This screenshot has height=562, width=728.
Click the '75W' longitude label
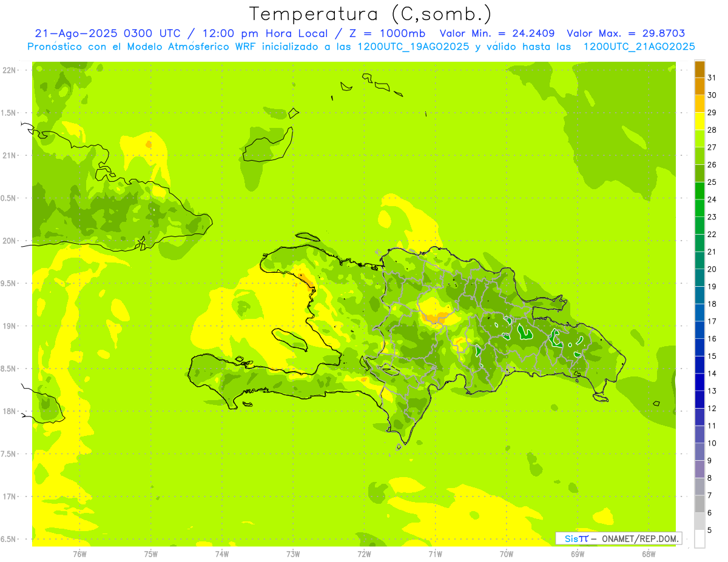(151, 554)
